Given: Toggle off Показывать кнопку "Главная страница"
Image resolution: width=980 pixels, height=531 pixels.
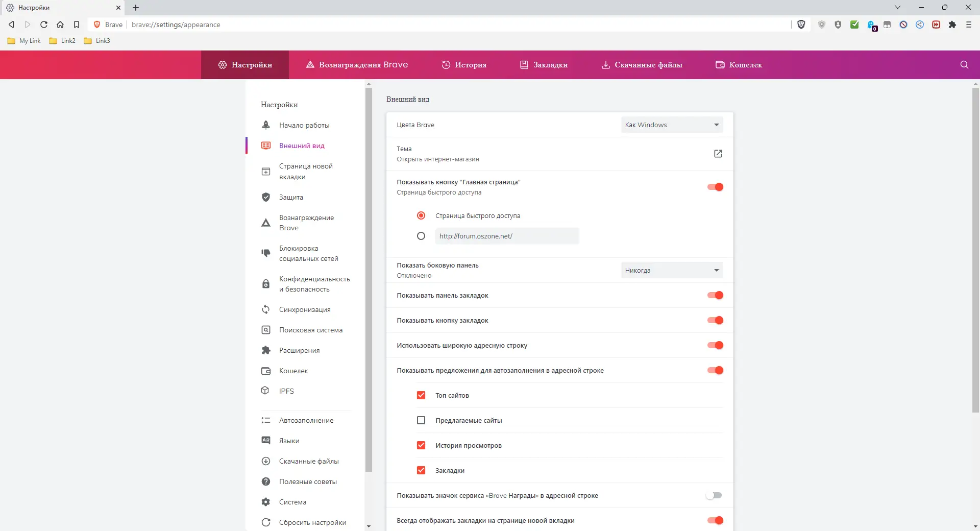Looking at the screenshot, I should (715, 187).
